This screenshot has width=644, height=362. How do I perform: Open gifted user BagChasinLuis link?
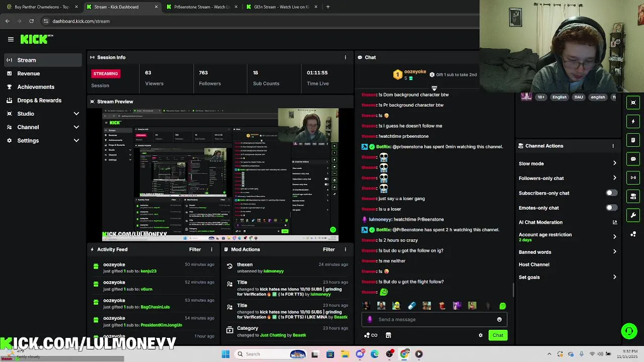155,307
